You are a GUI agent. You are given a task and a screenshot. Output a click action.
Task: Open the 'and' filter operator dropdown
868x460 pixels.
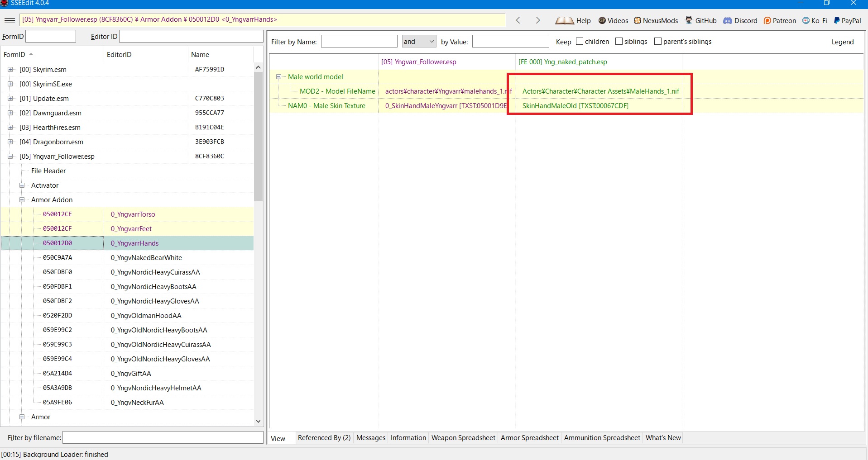[x=419, y=42]
